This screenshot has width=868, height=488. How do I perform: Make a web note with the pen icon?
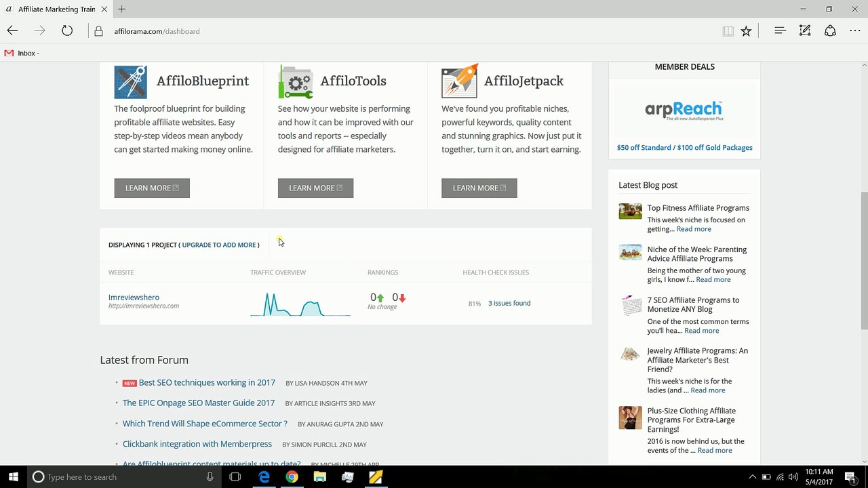point(805,30)
